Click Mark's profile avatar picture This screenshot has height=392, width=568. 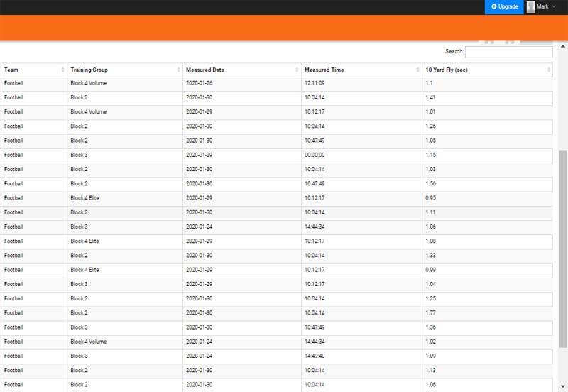point(530,7)
